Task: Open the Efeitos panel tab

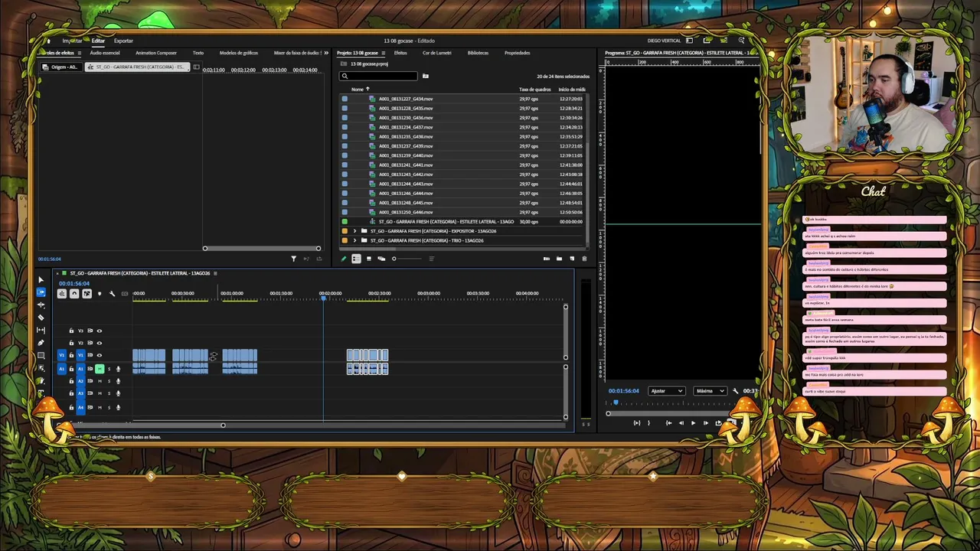Action: point(400,53)
